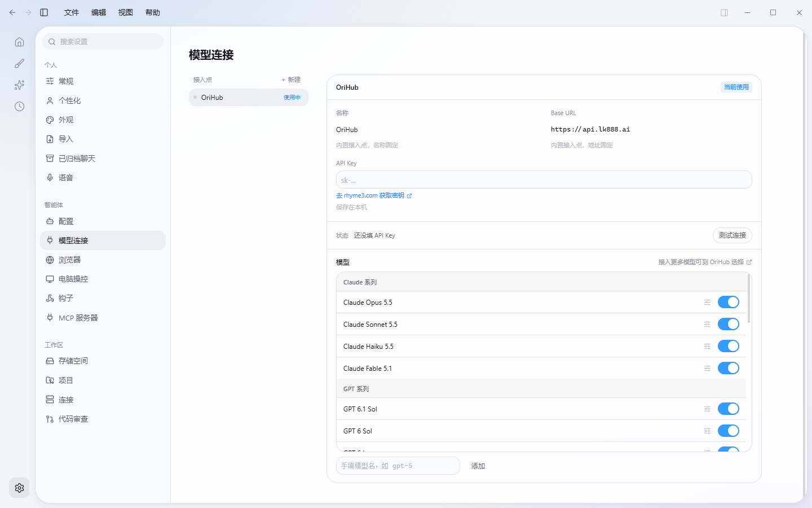Open parameter settings icon for Claude Haiku 5.5
812x508 pixels.
click(707, 347)
